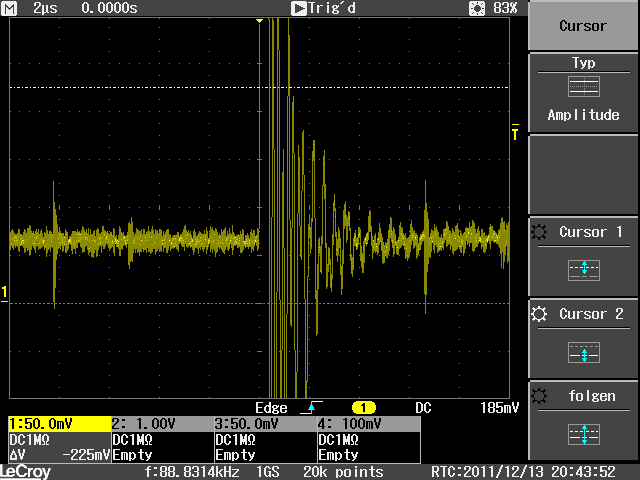Click the folgen tracking cursor icon
640x480 pixels.
coord(583,433)
